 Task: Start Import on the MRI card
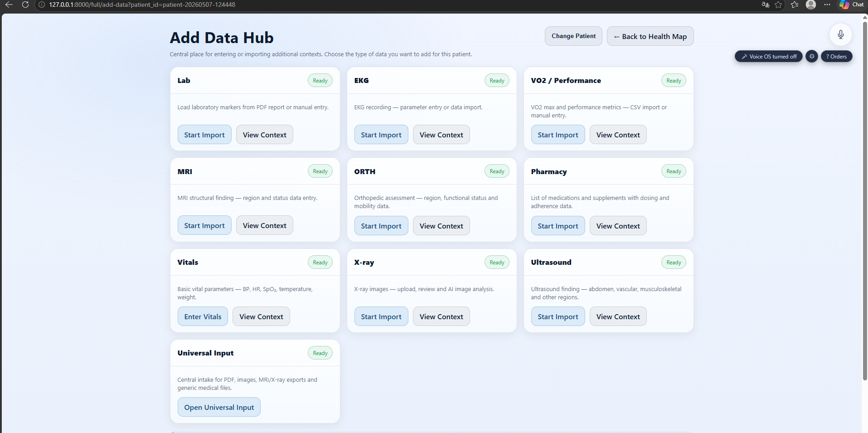pyautogui.click(x=204, y=225)
